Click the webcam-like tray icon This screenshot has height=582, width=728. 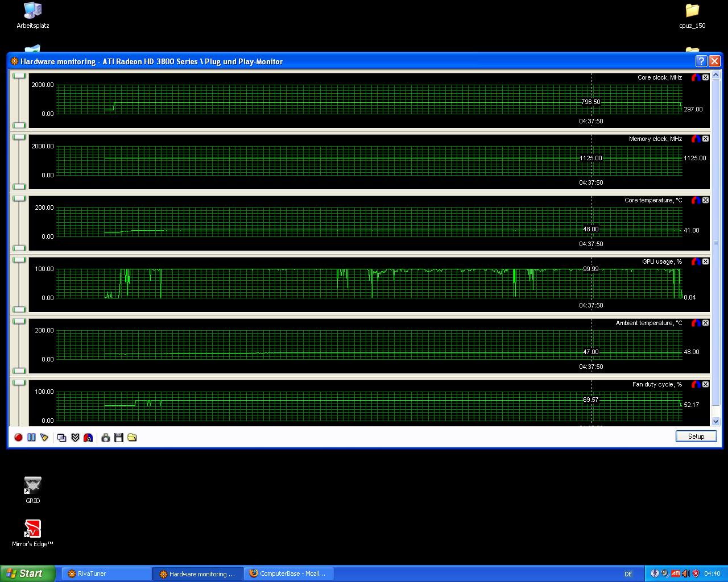coord(665,573)
